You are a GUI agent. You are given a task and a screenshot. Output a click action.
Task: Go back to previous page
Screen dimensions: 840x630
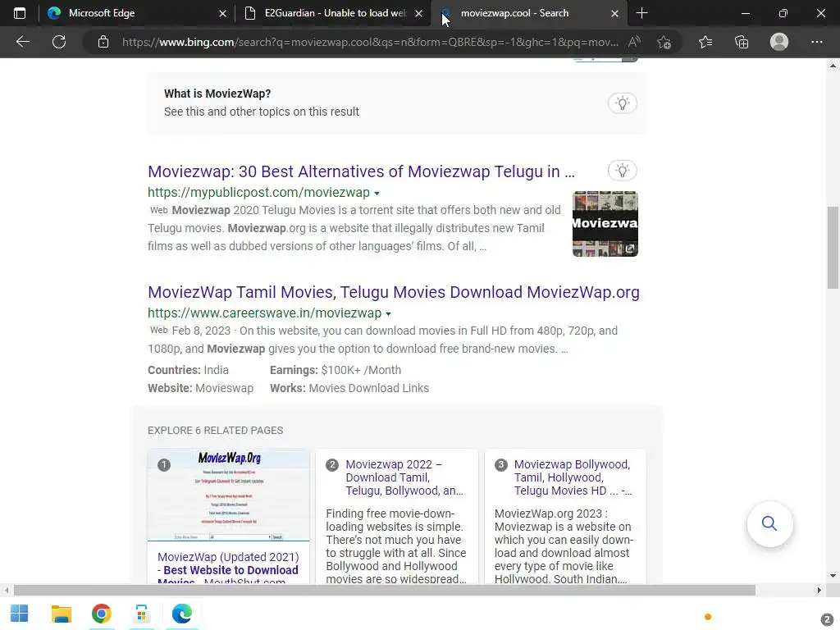pos(22,42)
